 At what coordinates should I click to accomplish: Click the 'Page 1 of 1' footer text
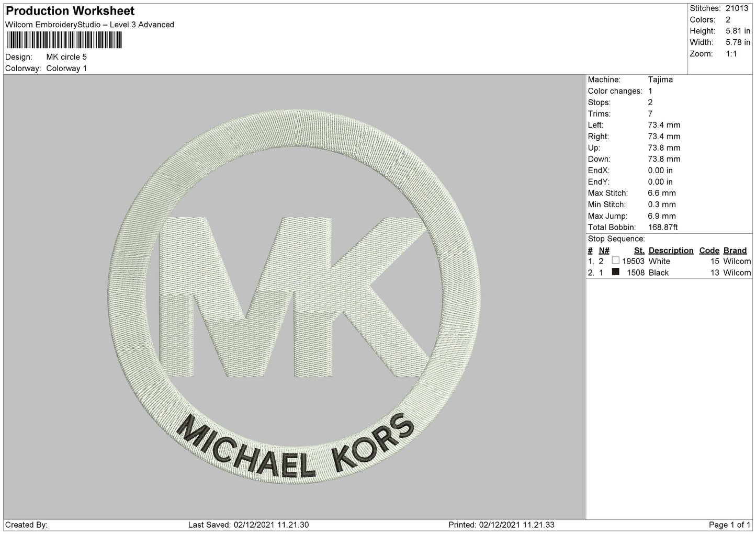(729, 525)
